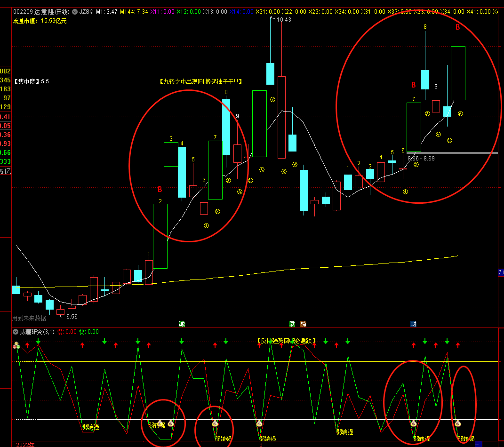
Task: Click the gray 8.66 - 8.69 gap line
Action: (453, 152)
